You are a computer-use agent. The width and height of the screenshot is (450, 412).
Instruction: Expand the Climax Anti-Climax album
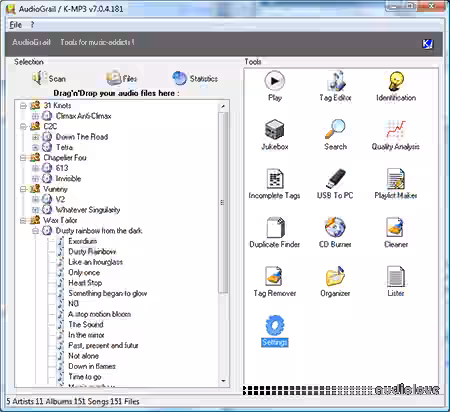pyautogui.click(x=35, y=116)
